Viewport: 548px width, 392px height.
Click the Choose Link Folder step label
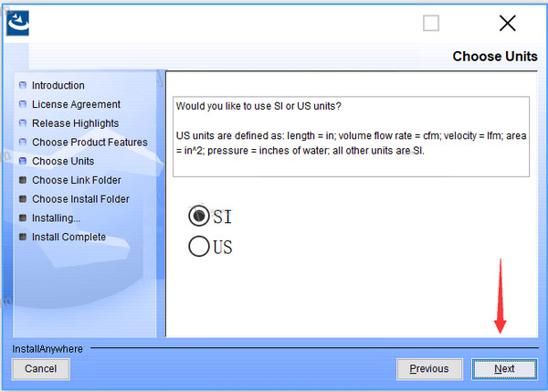click(x=76, y=181)
